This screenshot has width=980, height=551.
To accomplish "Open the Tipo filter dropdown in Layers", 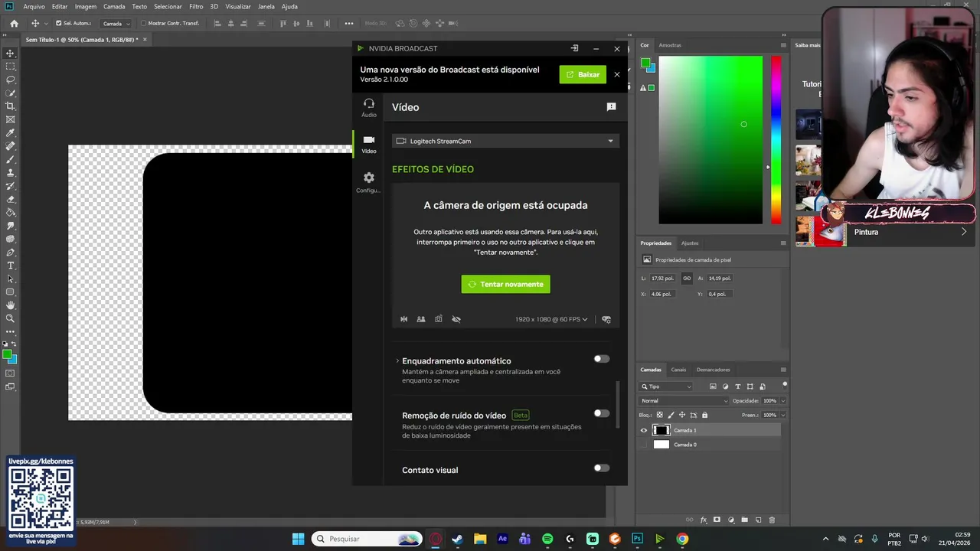I will pos(666,386).
